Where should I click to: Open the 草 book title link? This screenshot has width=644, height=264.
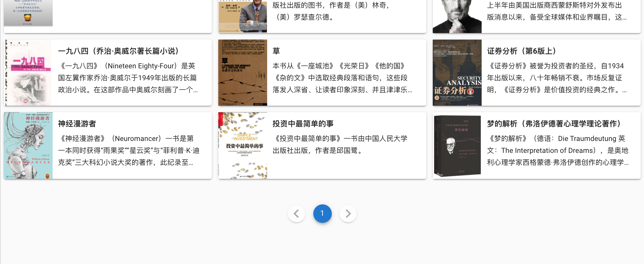(x=276, y=51)
